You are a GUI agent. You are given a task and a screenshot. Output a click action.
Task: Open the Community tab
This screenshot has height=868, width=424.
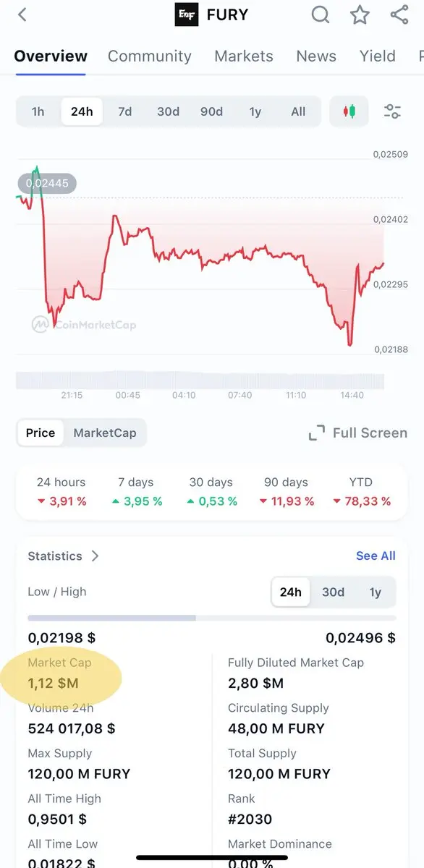point(150,56)
